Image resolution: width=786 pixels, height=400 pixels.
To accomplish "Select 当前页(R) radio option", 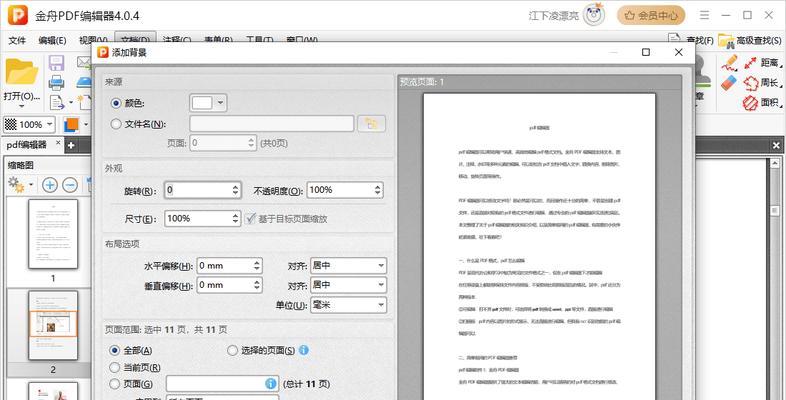I will [x=115, y=367].
